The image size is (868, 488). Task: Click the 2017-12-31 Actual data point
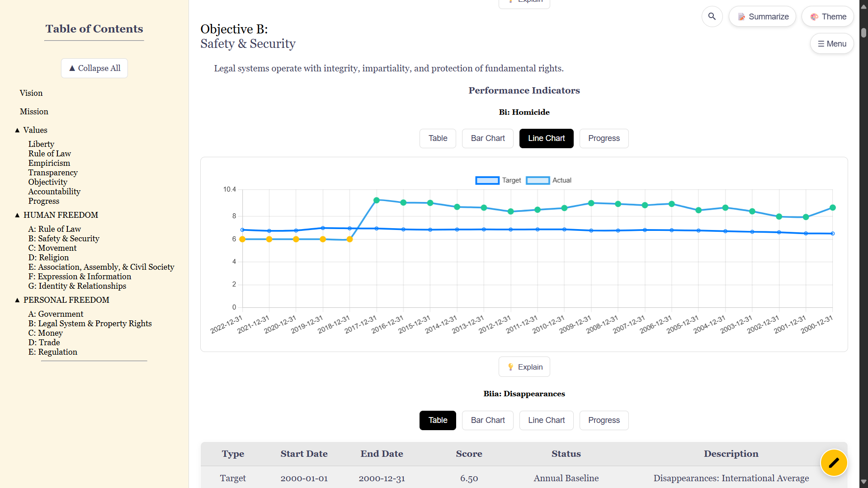(x=377, y=200)
